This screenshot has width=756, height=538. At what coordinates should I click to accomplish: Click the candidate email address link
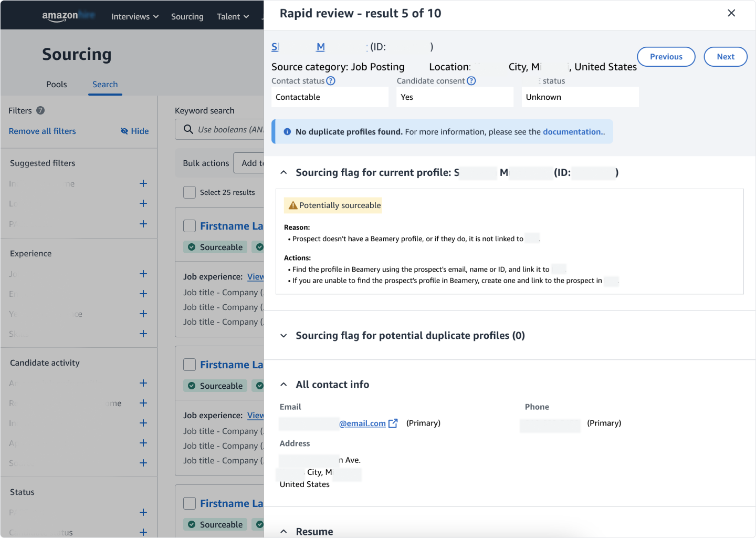coord(362,423)
